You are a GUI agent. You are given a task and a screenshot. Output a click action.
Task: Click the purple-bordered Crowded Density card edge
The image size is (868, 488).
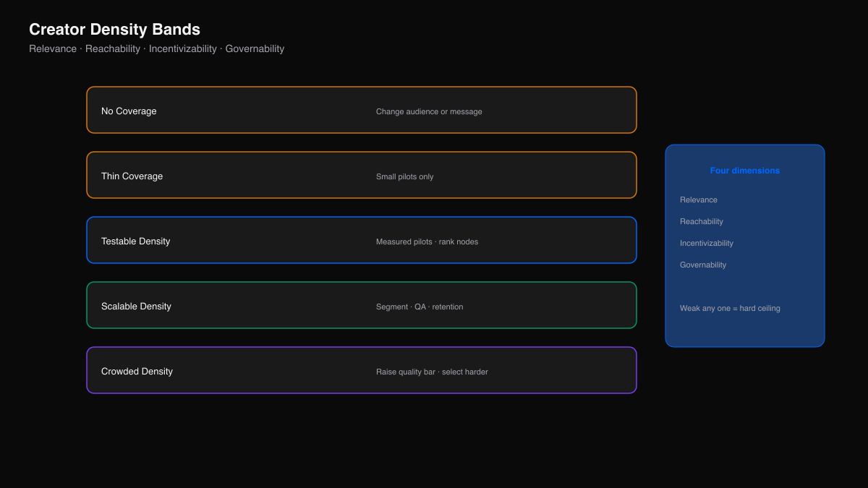(x=362, y=348)
